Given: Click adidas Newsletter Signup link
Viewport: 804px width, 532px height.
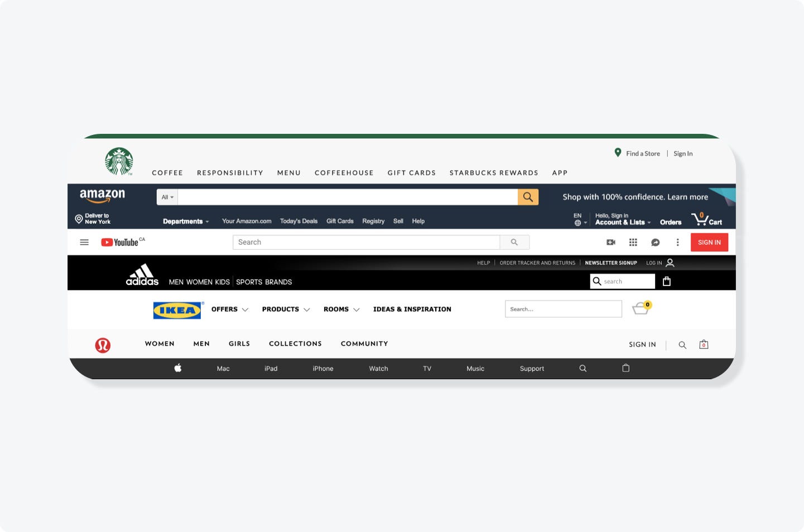Looking at the screenshot, I should click(x=611, y=263).
